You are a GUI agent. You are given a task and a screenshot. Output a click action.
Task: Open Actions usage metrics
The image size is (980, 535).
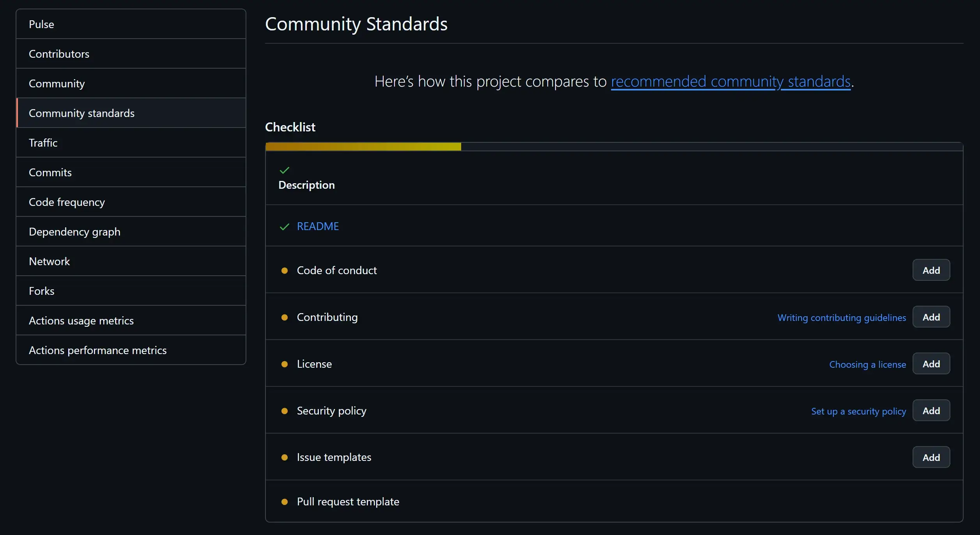[81, 321]
